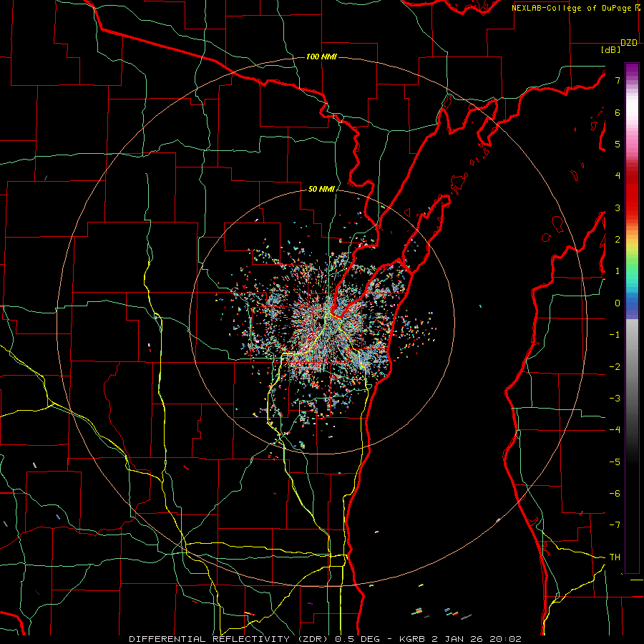The width and height of the screenshot is (644, 644).
Task: Click the 5 value on color scale
Action: point(618,144)
